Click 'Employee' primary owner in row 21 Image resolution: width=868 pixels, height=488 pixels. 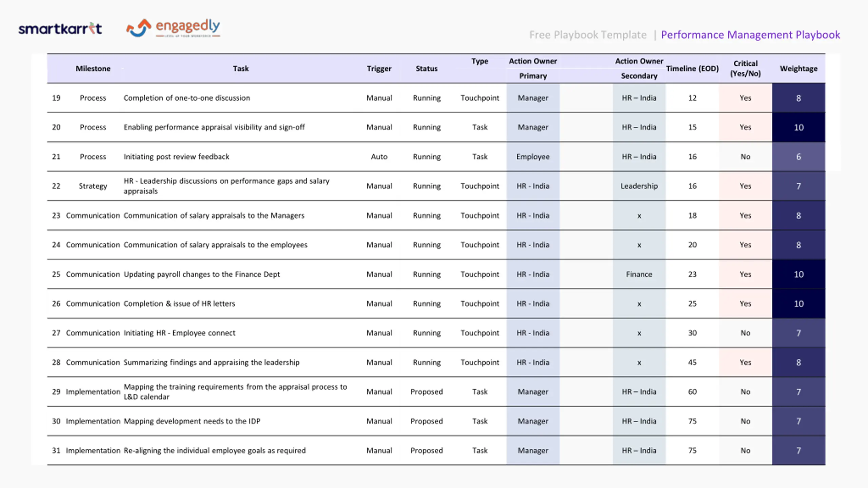coord(533,157)
